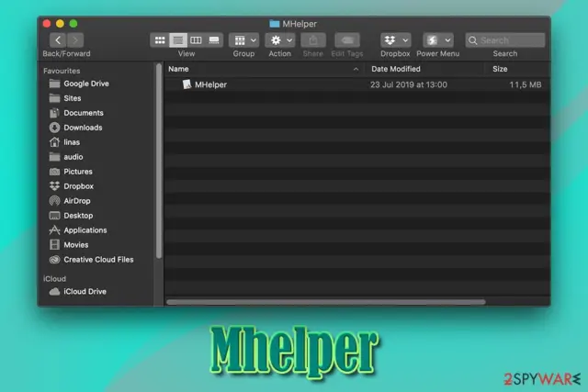588x392 pixels.
Task: Click the Edit Tags button
Action: coord(347,40)
